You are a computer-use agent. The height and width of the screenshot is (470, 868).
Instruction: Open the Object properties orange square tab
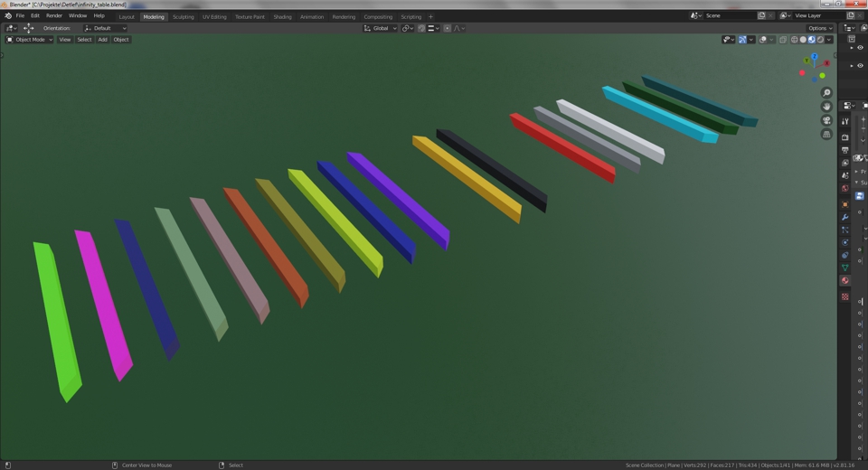click(x=845, y=204)
